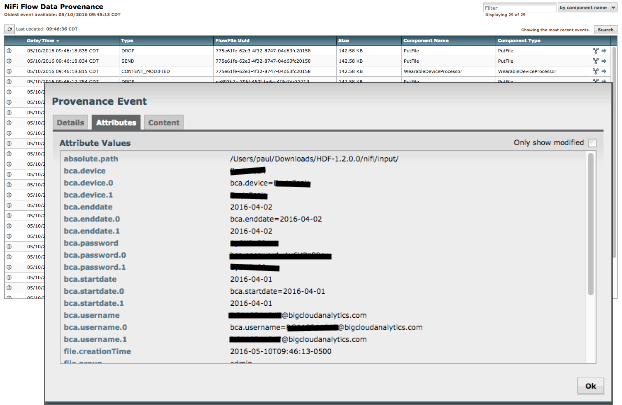
Task: Show lineage icon for CONTENT_MODIFIED row
Action: [x=595, y=71]
